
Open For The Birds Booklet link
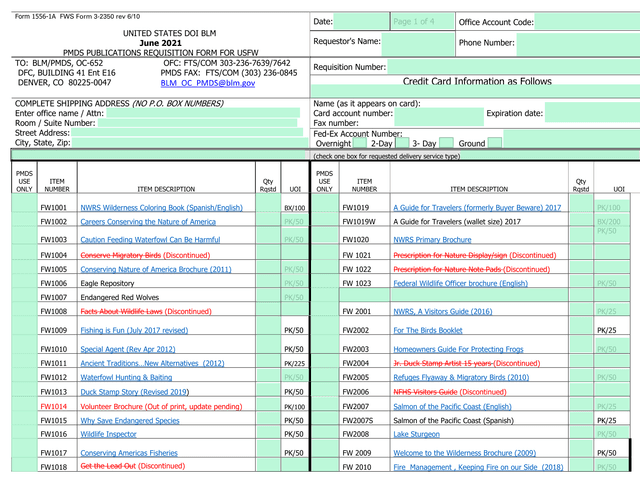[428, 330]
